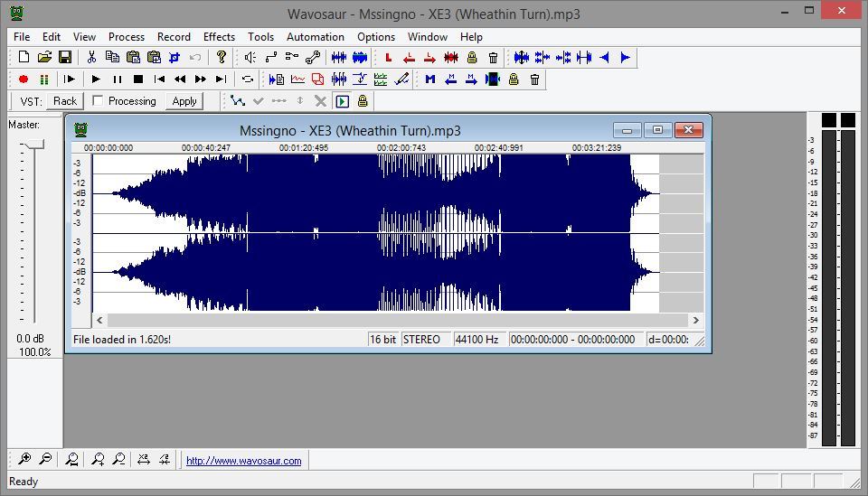Click the 00:01:20:495 position on timeline ruler
The height and width of the screenshot is (496, 868).
(304, 147)
